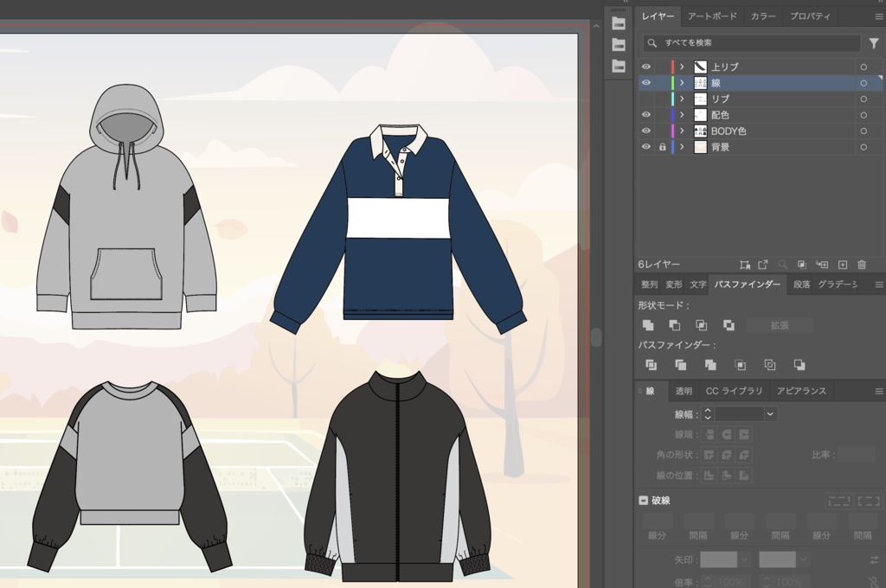
Task: Click the Unite shape mode icon
Action: point(648,325)
